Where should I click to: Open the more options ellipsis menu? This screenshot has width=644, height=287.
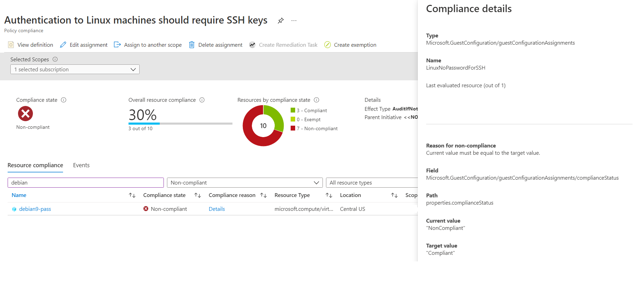coord(294,21)
